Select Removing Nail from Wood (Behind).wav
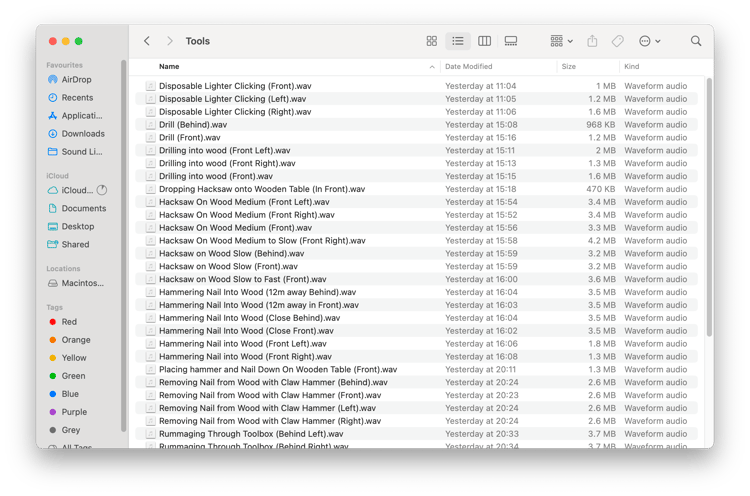Image resolution: width=750 pixels, height=496 pixels. pyautogui.click(x=416, y=383)
